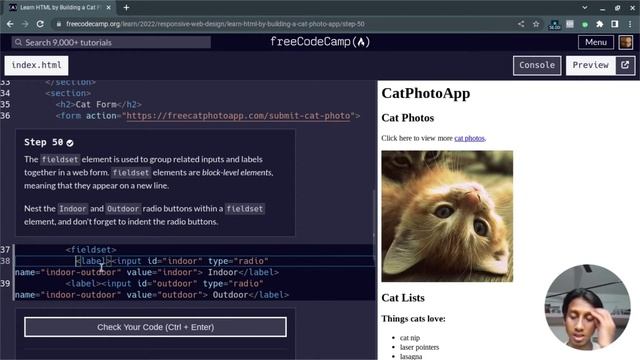Toggle the Preview panel button

[591, 65]
